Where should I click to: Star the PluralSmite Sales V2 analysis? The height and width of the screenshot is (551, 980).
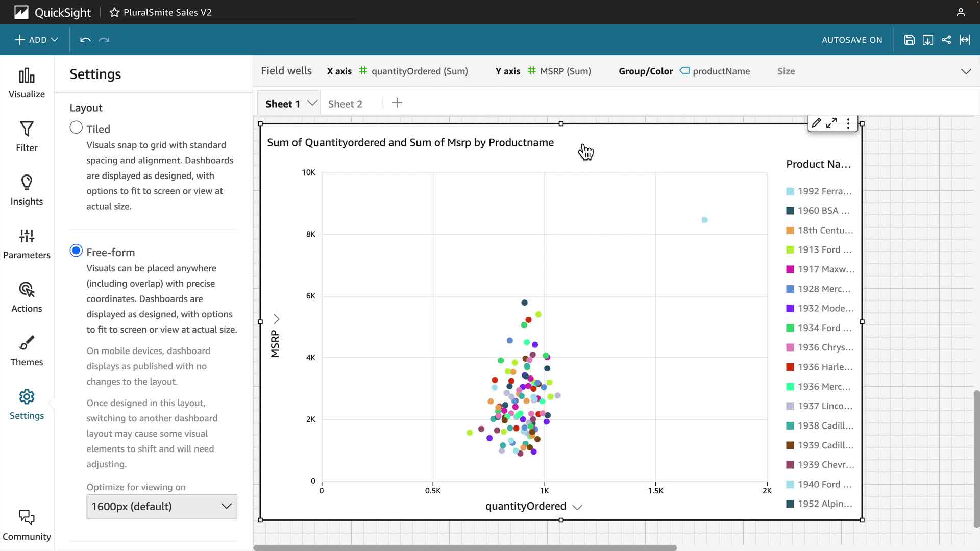point(114,12)
